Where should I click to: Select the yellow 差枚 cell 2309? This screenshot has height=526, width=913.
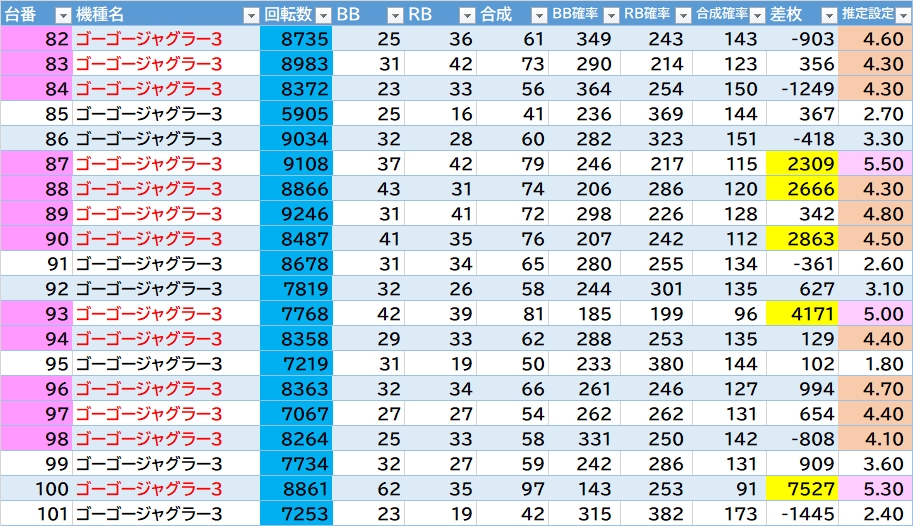coord(802,164)
